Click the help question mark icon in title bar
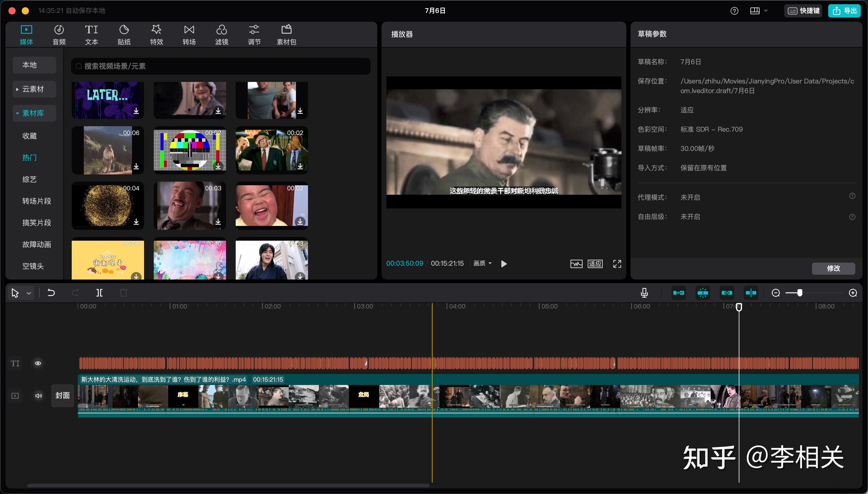The image size is (868, 494). (x=734, y=11)
